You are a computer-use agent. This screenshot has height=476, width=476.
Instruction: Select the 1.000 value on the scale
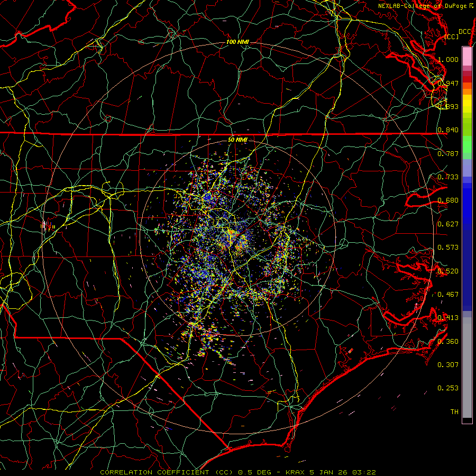click(x=448, y=59)
